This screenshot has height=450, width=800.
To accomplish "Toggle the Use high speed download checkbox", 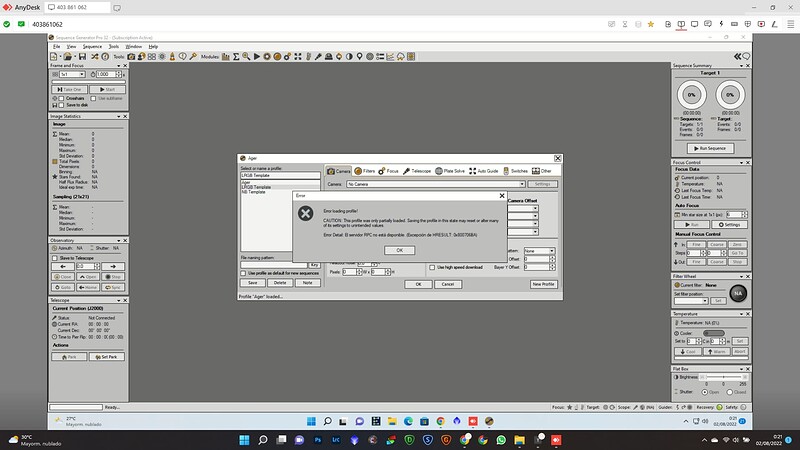I will (x=432, y=267).
